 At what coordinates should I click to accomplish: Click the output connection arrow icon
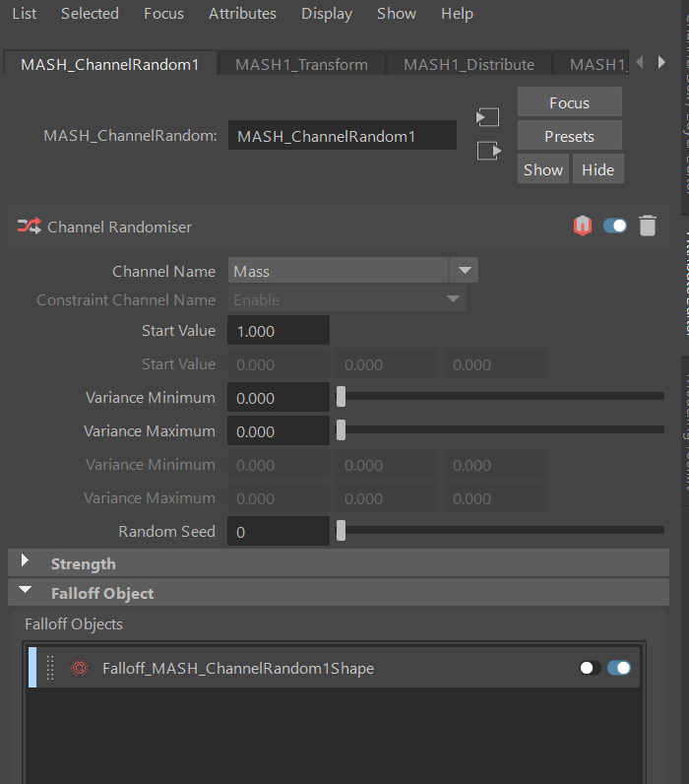click(488, 151)
